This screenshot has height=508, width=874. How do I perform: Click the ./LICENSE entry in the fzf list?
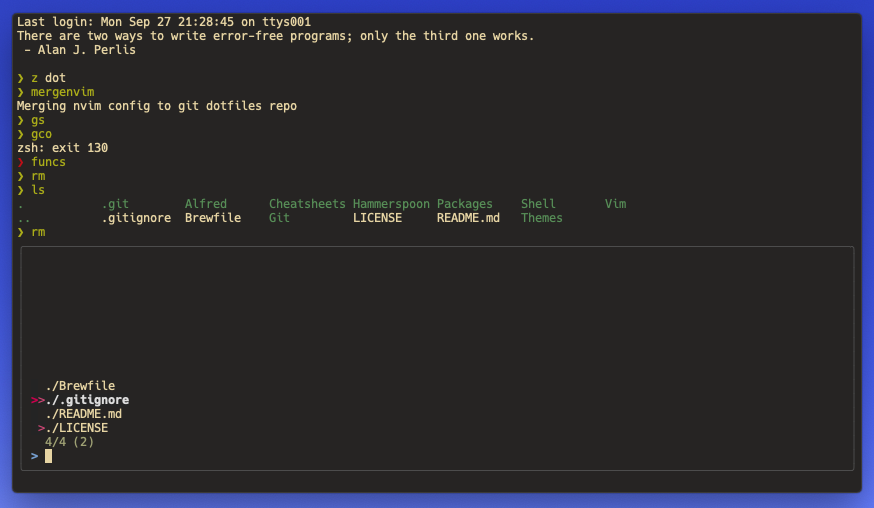pos(77,428)
